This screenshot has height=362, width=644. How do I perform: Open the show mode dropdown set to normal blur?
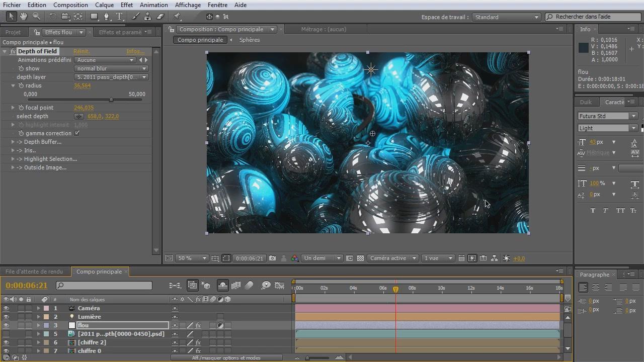point(111,68)
